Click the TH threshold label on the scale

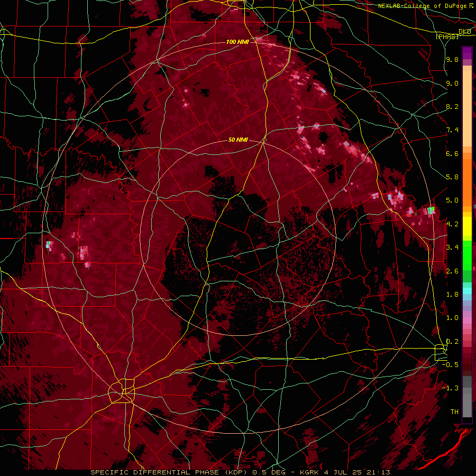pyautogui.click(x=454, y=412)
